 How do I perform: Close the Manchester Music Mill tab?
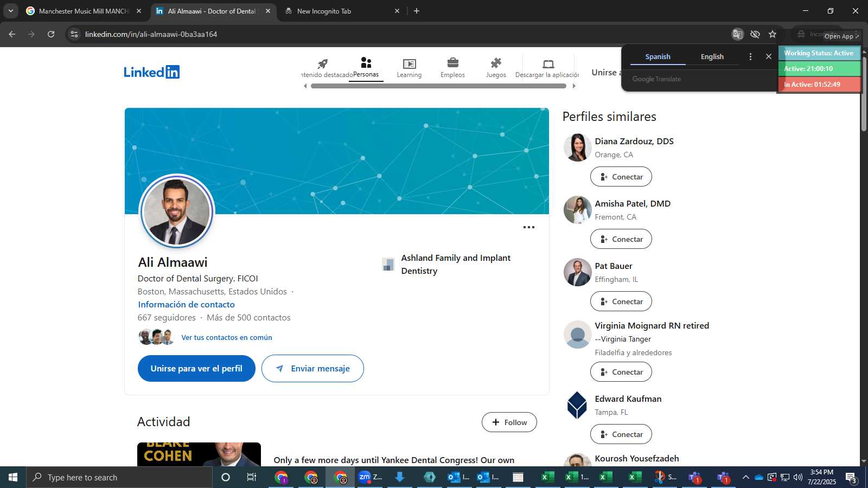click(x=139, y=11)
